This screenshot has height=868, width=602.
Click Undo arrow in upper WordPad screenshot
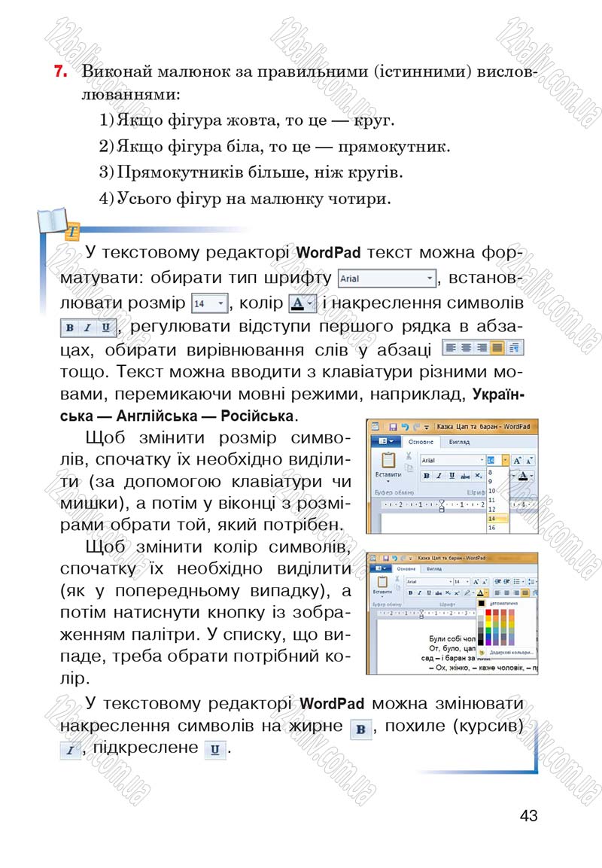tap(405, 427)
